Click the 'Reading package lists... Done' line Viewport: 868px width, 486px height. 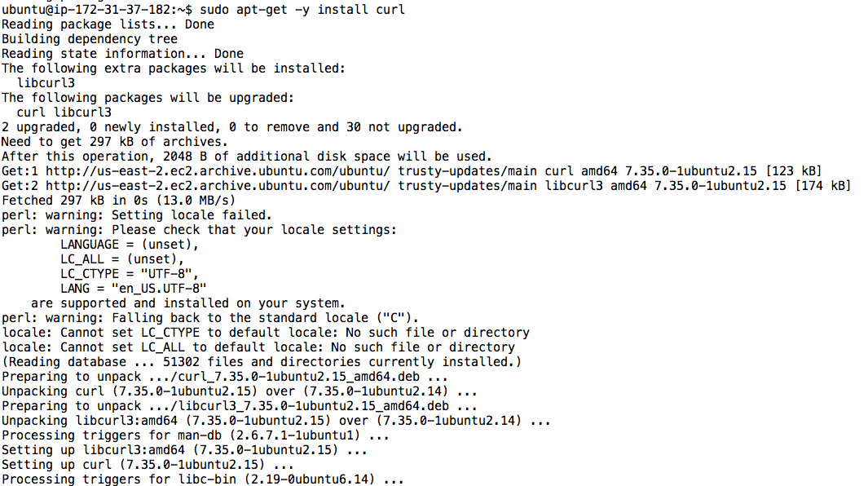(x=108, y=24)
